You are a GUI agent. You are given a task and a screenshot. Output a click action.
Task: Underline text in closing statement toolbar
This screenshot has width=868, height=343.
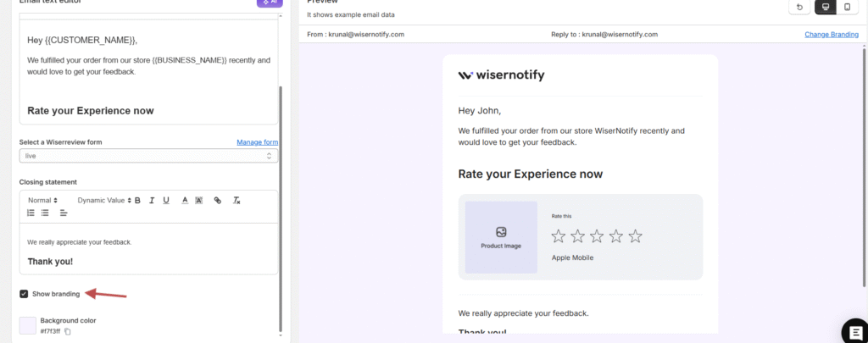pyautogui.click(x=166, y=201)
